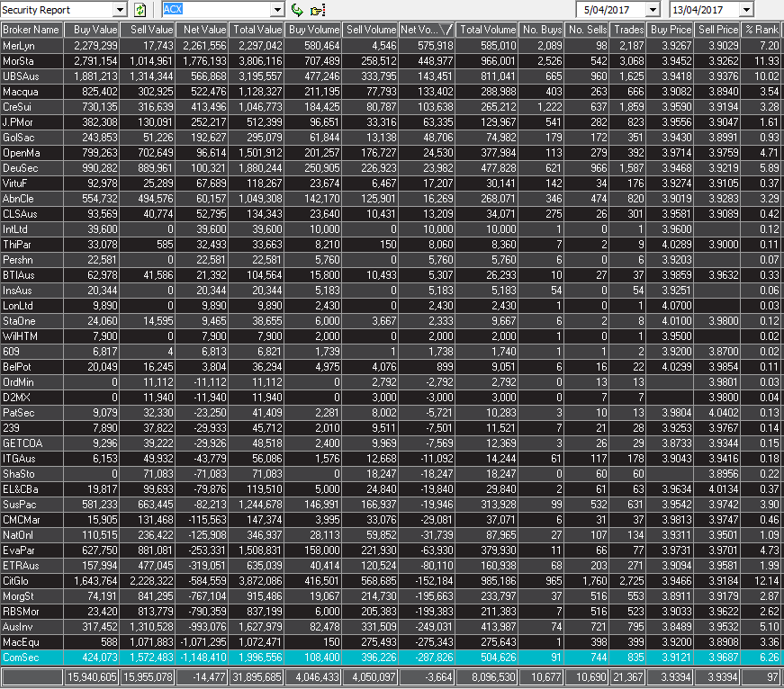Select the ShaSto broker name
This screenshot has width=784, height=689.
(x=19, y=474)
